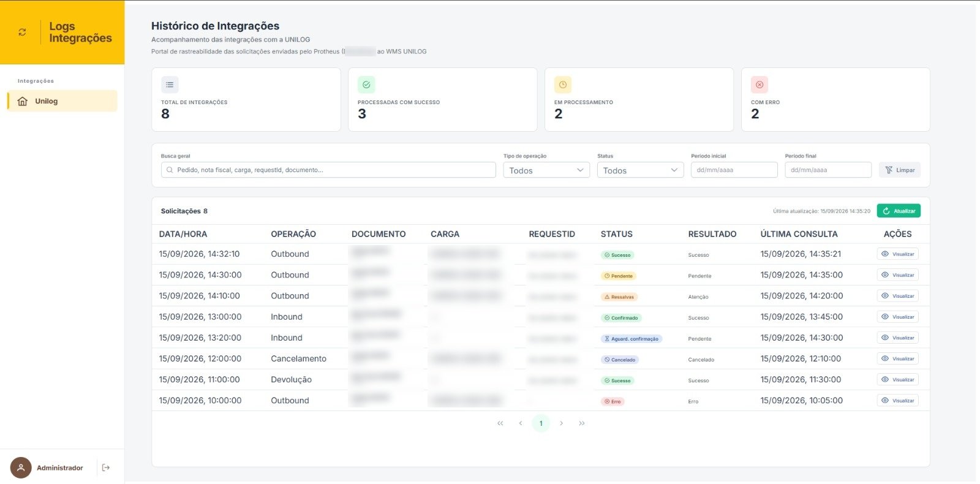980x484 pixels.
Task: Click the Administrador user avatar
Action: pos(21,467)
